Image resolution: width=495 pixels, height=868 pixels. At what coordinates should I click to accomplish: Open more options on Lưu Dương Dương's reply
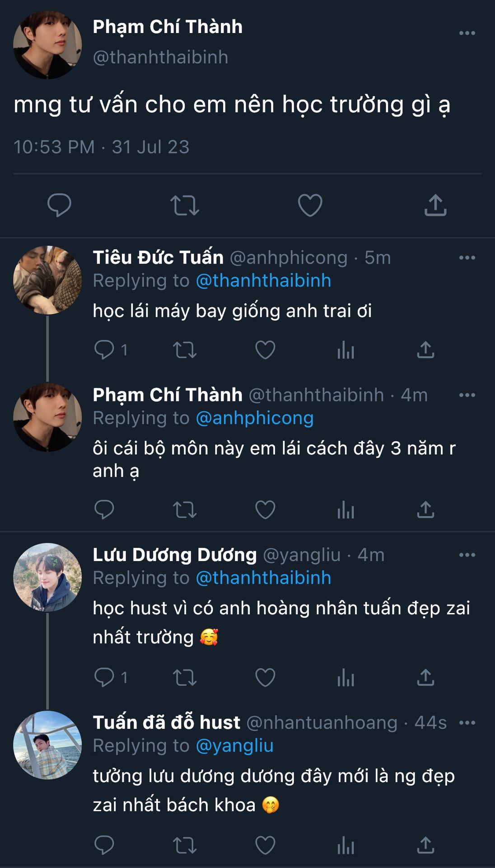pos(467,555)
